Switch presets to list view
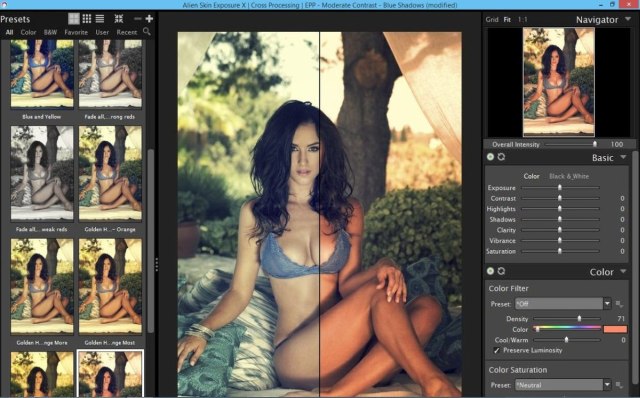 [100, 18]
